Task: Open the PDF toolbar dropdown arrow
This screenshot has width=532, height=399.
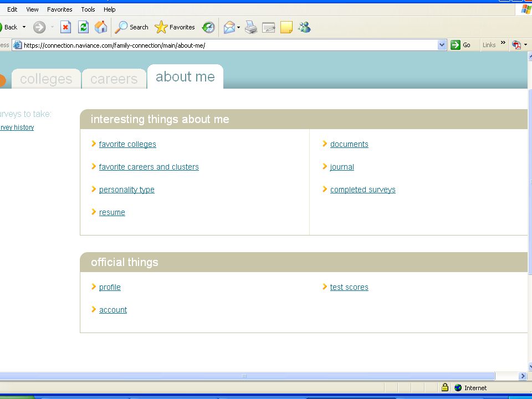Action: tap(525, 45)
